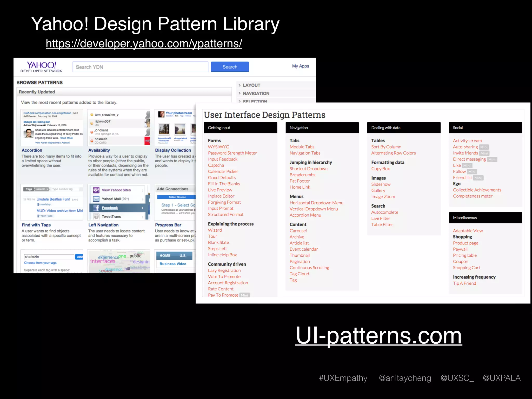Open the Lazy Registration pattern link

click(224, 270)
